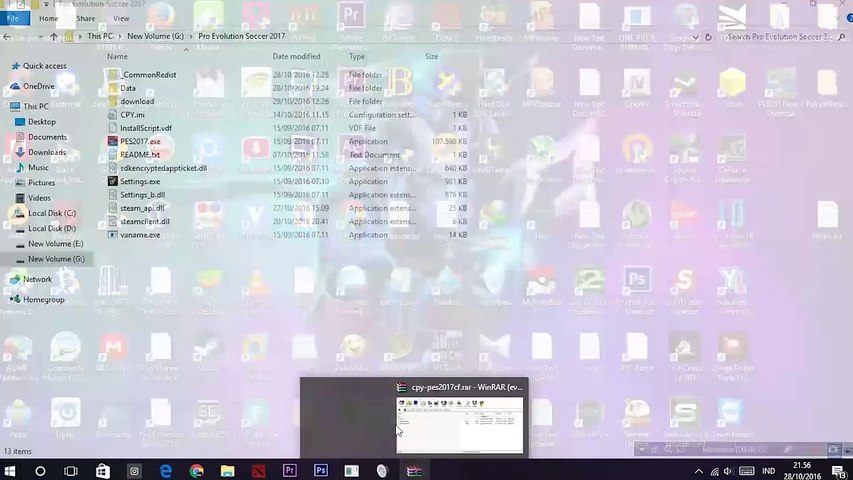Screen dimensions: 853x480
Task: Launch Adobe Premiere Pro from taskbar
Action: pyautogui.click(x=289, y=470)
